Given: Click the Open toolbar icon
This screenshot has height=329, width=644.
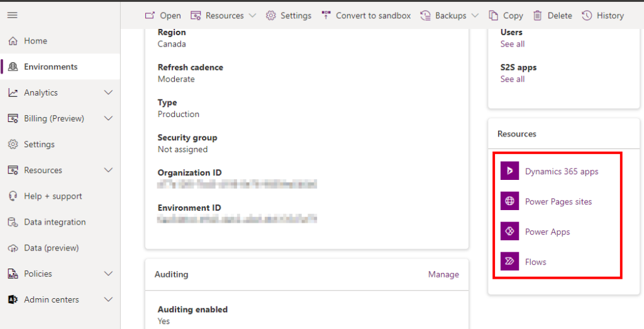Looking at the screenshot, I should coord(150,16).
